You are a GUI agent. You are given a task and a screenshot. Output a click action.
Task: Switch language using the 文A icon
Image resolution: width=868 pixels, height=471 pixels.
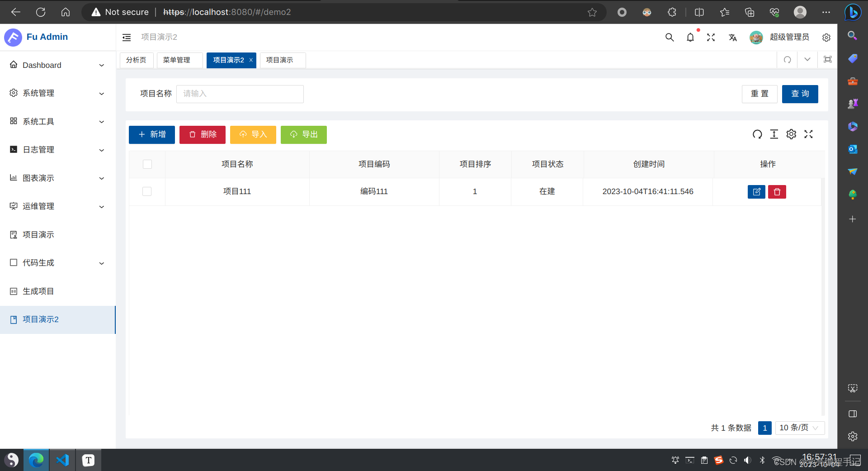click(x=732, y=38)
